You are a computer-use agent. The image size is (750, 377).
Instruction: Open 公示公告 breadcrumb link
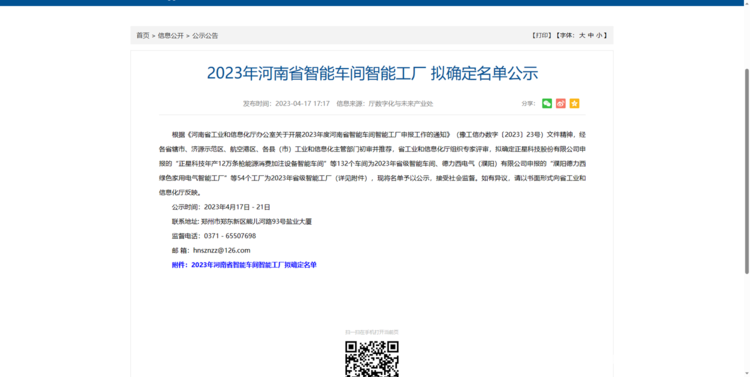coord(205,35)
